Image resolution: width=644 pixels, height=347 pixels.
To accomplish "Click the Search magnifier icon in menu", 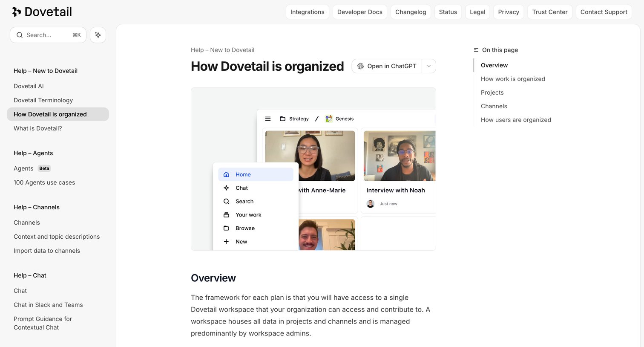I will click(226, 201).
